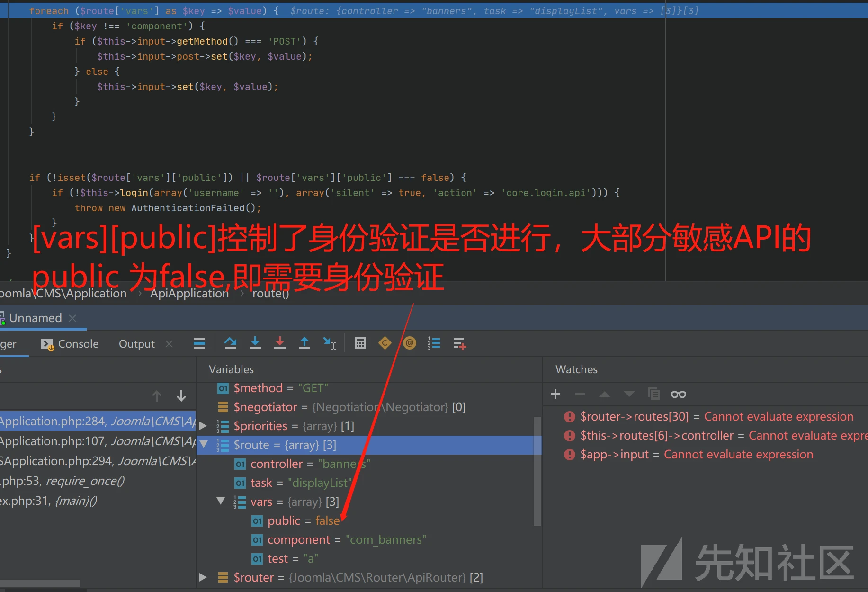Expand the $priorities array node
Viewport: 868px width, 592px height.
click(203, 426)
